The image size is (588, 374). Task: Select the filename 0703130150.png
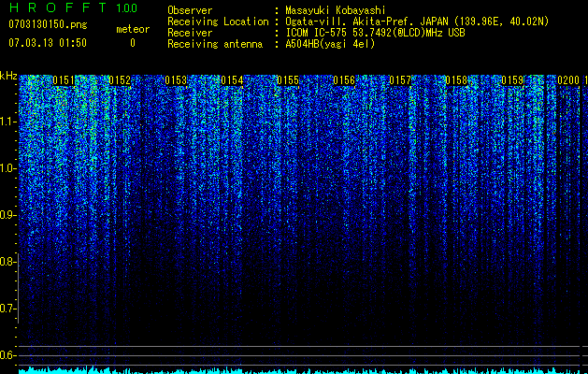point(48,24)
